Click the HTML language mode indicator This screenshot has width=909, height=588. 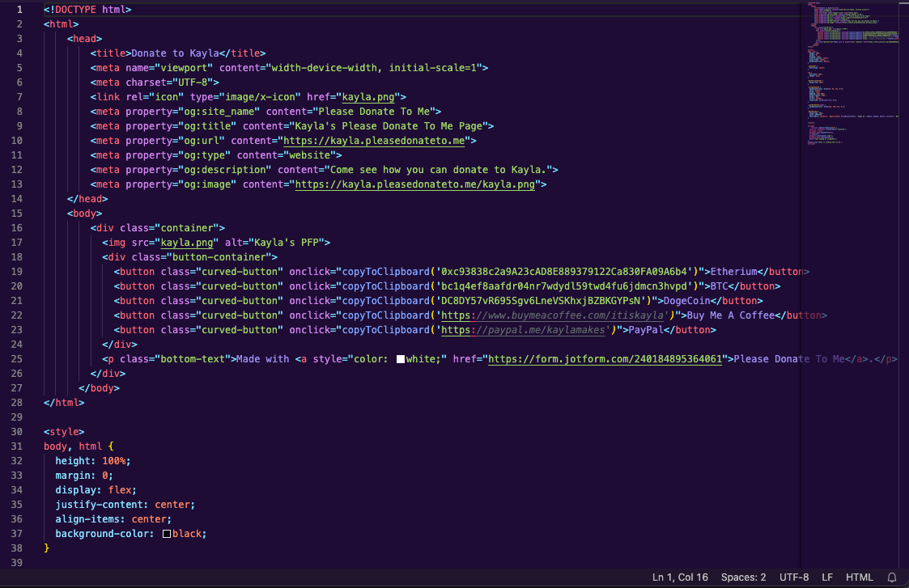[x=860, y=577]
